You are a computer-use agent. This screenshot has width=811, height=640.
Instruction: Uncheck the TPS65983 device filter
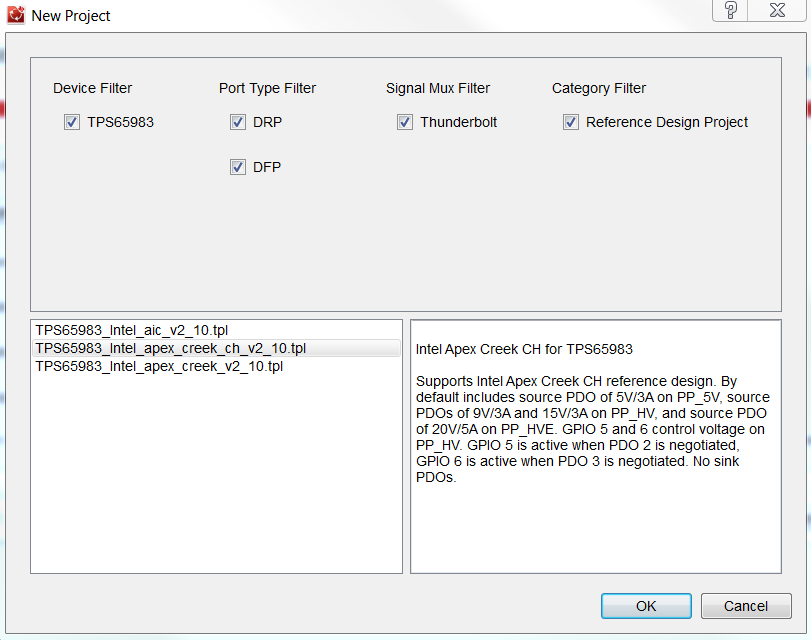[x=72, y=123]
